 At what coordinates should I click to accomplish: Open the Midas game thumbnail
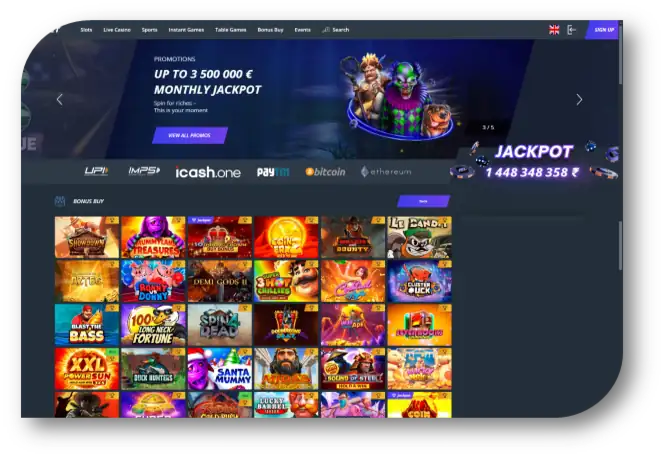coord(286,369)
